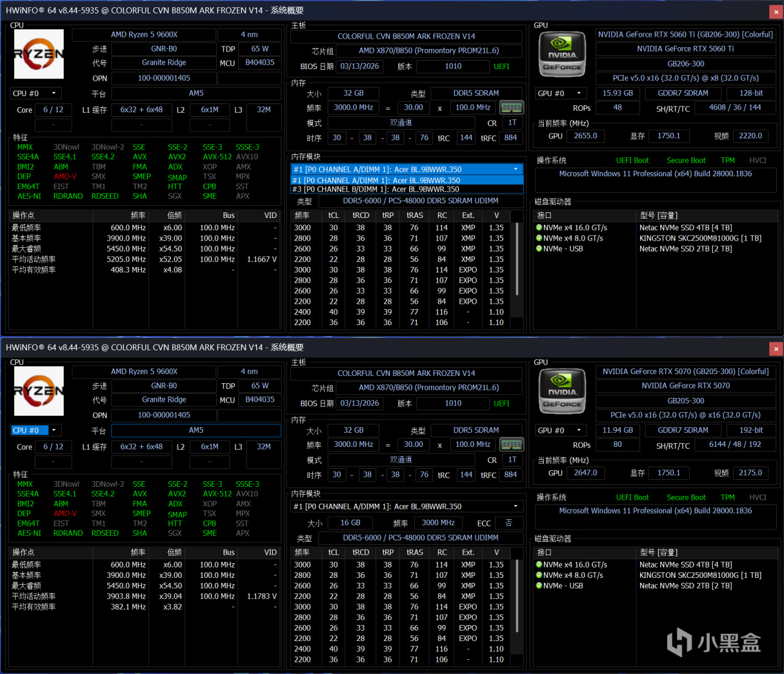Click 'KINGSTON SKC2500M81000G [1 TB]' in the RTX 5060 Ti window
This screenshot has height=674, width=784.
click(x=700, y=238)
